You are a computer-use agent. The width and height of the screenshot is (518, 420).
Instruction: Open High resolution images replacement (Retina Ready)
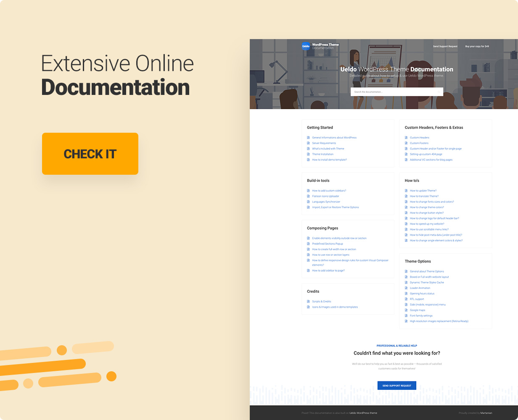point(439,321)
